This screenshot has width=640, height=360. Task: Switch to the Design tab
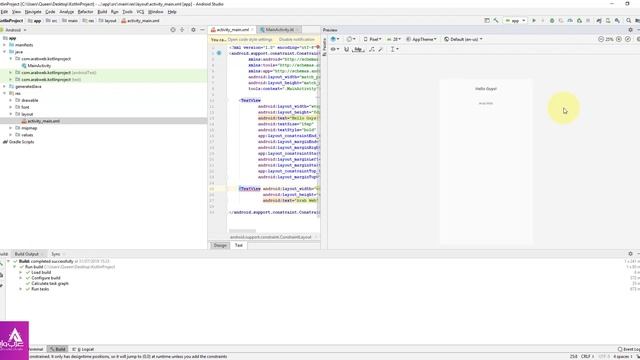[x=220, y=245]
